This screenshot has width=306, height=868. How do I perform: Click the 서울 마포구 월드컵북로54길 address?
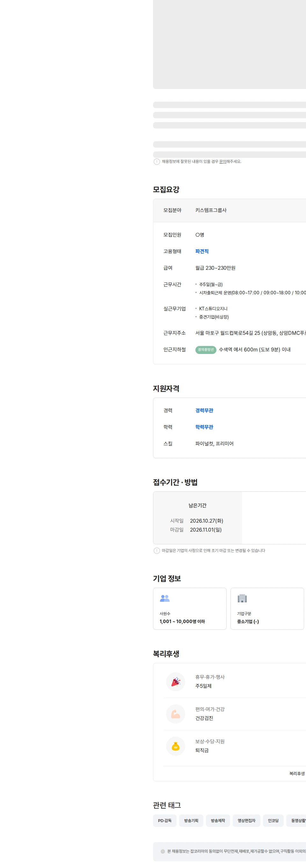[x=251, y=333]
